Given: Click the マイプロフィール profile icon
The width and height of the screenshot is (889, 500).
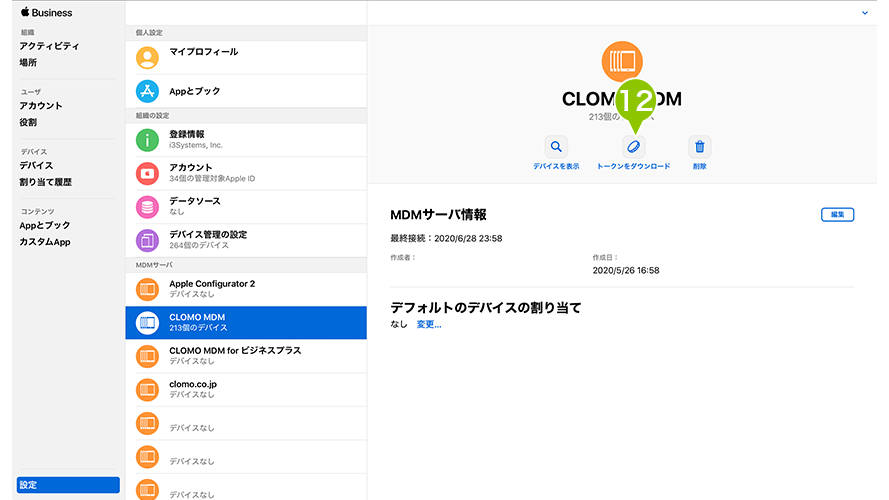Looking at the screenshot, I should coord(147,58).
